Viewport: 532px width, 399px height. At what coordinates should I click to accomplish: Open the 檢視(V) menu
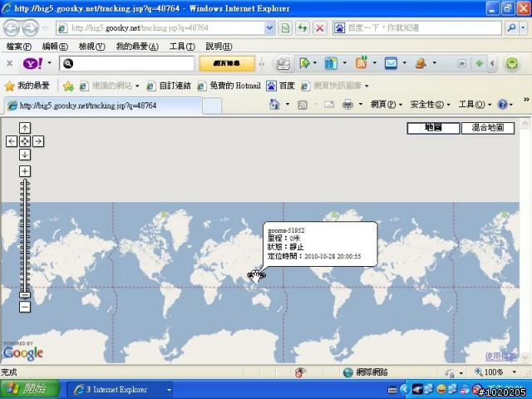(x=92, y=47)
